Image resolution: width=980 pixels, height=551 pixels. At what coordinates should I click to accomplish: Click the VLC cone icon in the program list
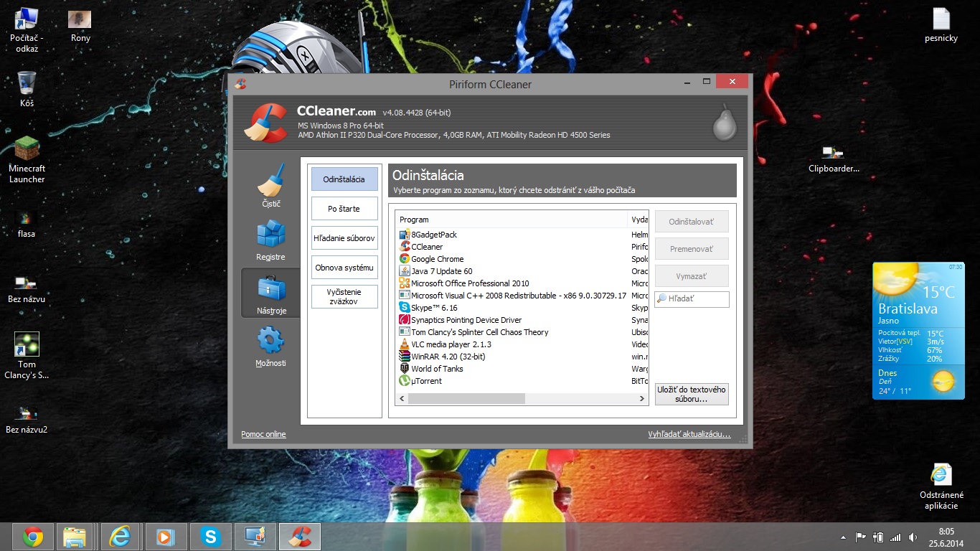tap(405, 344)
